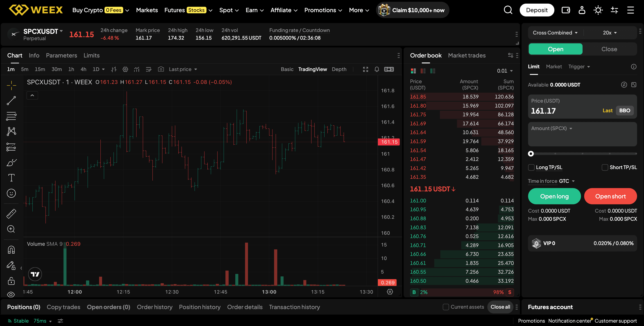This screenshot has height=326, width=644.
Task: Select the zoom in tool
Action: pyautogui.click(x=11, y=229)
